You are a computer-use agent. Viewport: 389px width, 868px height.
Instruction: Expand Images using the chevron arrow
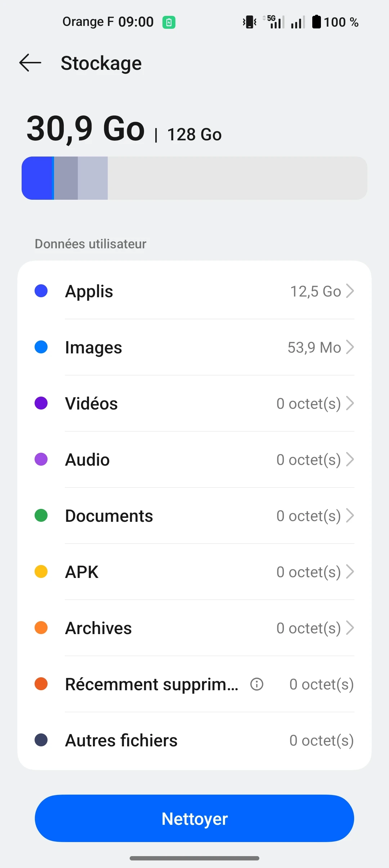coord(350,347)
